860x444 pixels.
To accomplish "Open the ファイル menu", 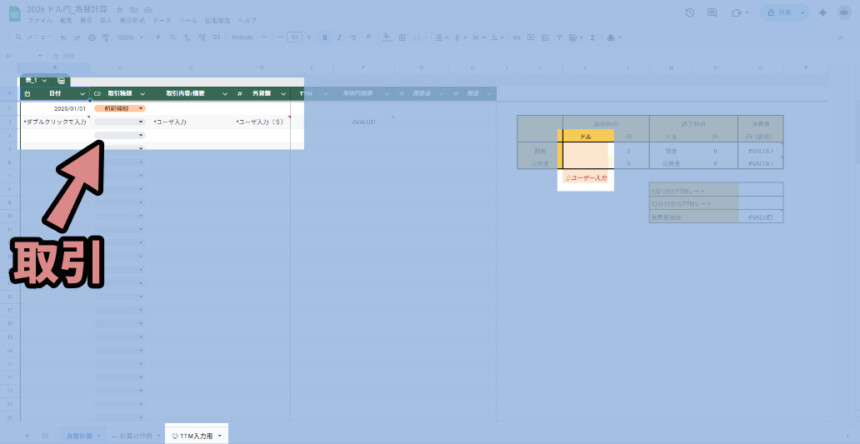I will pyautogui.click(x=42, y=20).
